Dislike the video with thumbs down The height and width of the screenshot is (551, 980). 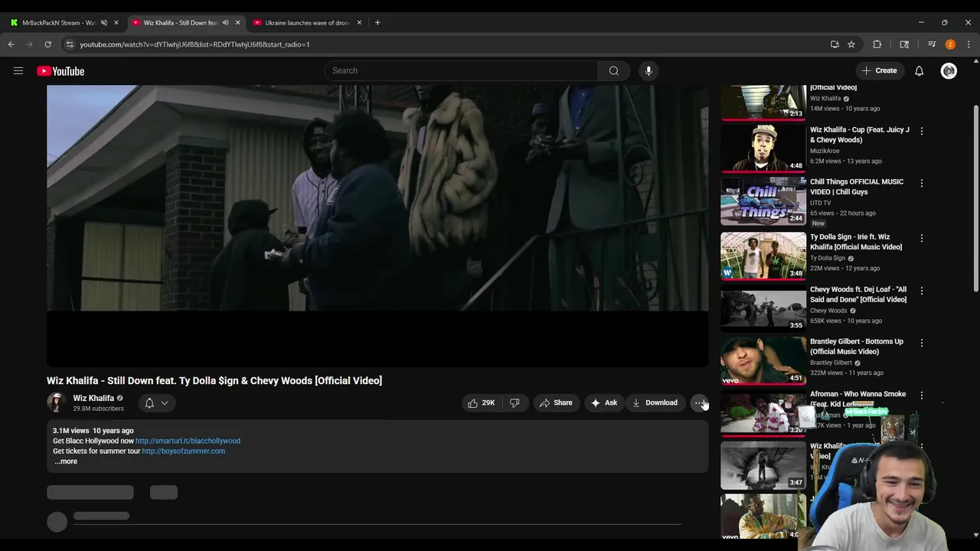[x=514, y=403]
